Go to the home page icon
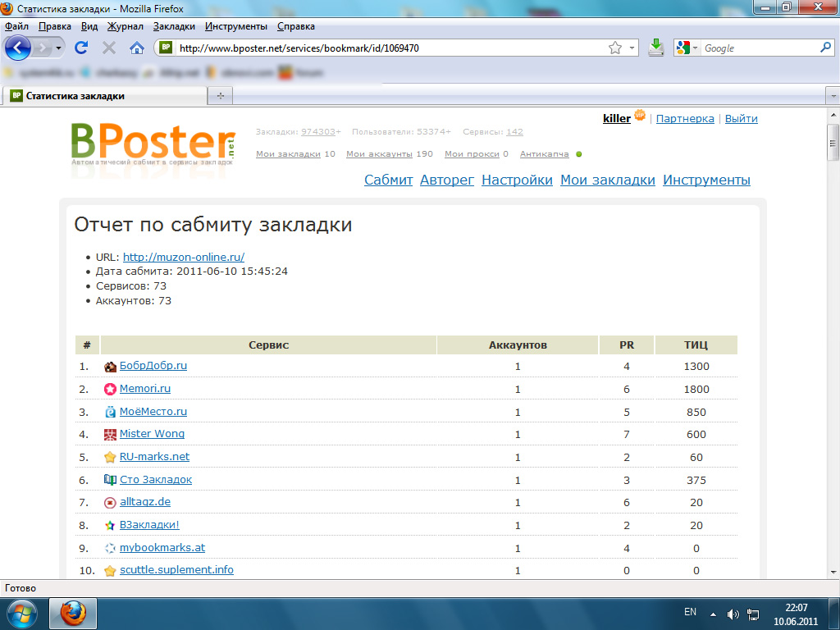This screenshot has height=630, width=840. point(137,48)
